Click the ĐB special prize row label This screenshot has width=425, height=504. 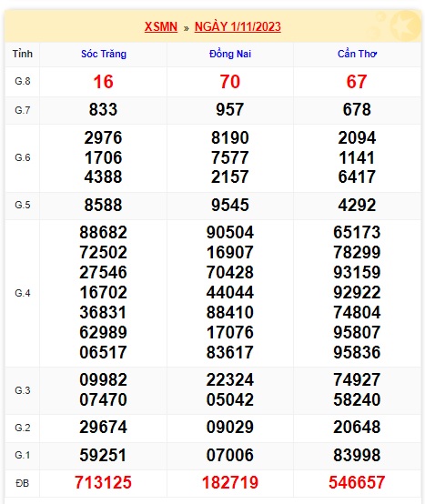(x=23, y=483)
